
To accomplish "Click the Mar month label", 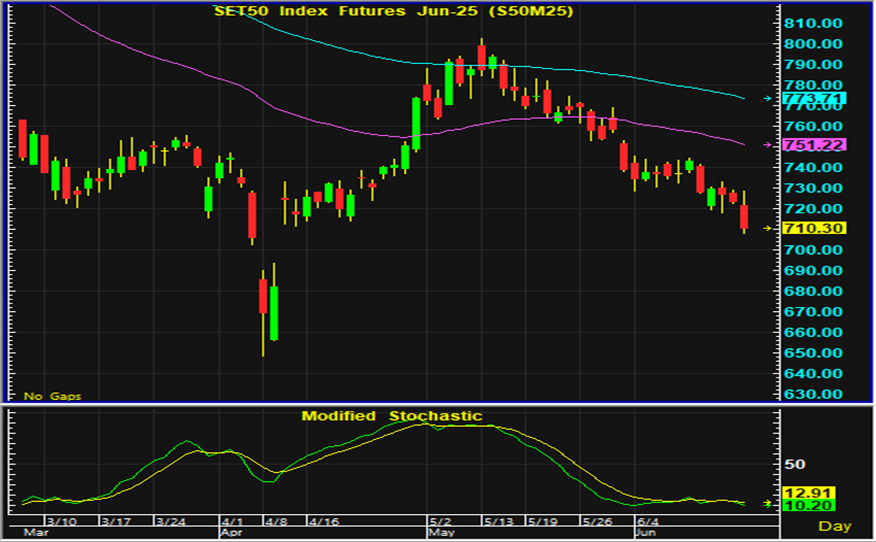I will pyautogui.click(x=36, y=533).
